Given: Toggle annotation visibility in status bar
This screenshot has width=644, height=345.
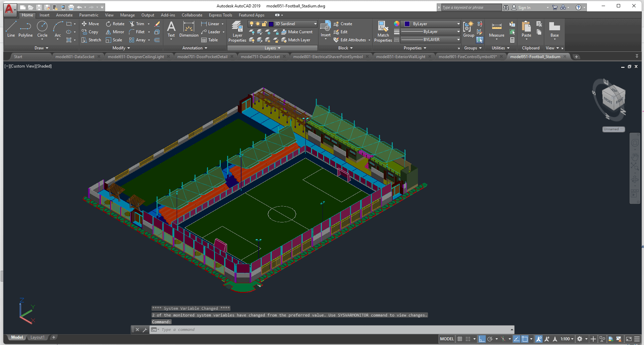Looking at the screenshot, I should click(x=539, y=339).
